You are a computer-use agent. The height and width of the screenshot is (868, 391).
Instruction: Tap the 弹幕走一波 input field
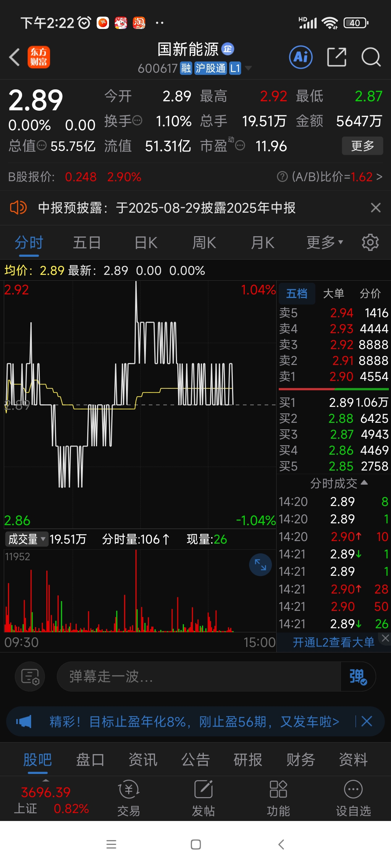(x=199, y=676)
